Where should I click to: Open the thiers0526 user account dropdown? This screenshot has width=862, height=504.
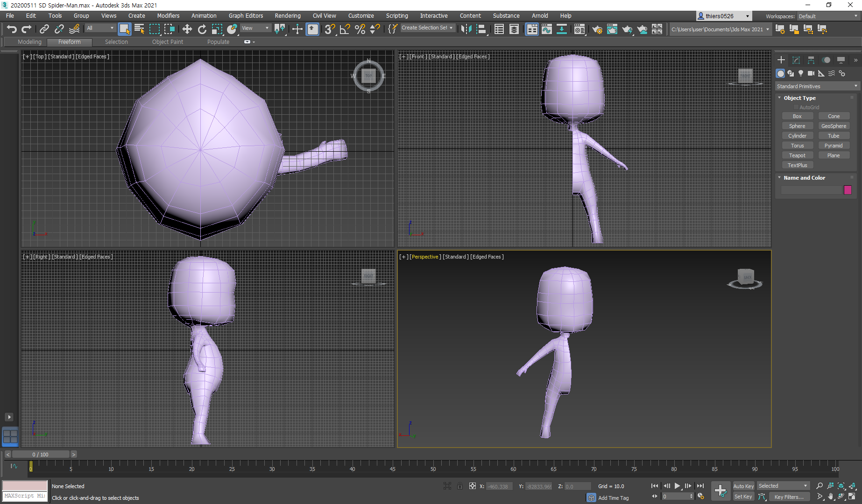click(724, 16)
